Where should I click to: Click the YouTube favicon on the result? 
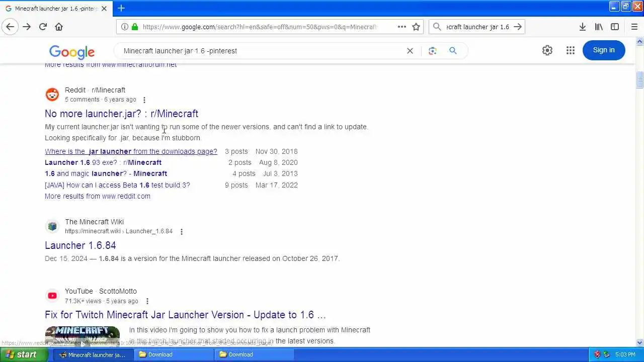click(x=52, y=296)
